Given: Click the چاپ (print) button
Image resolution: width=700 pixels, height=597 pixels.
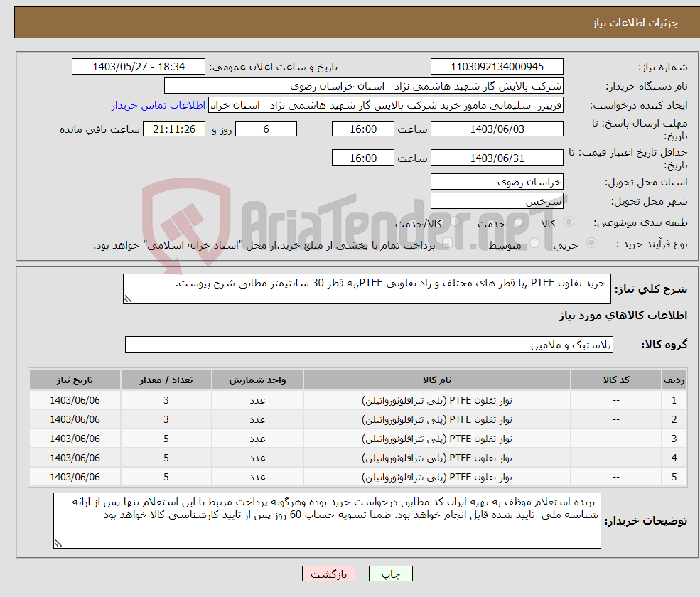Looking at the screenshot, I should [390, 574].
